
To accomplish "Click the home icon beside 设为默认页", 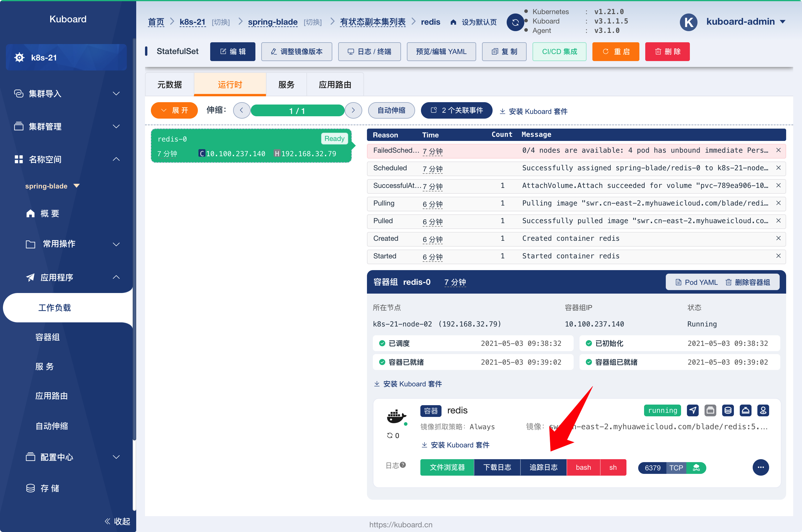I will tap(453, 22).
